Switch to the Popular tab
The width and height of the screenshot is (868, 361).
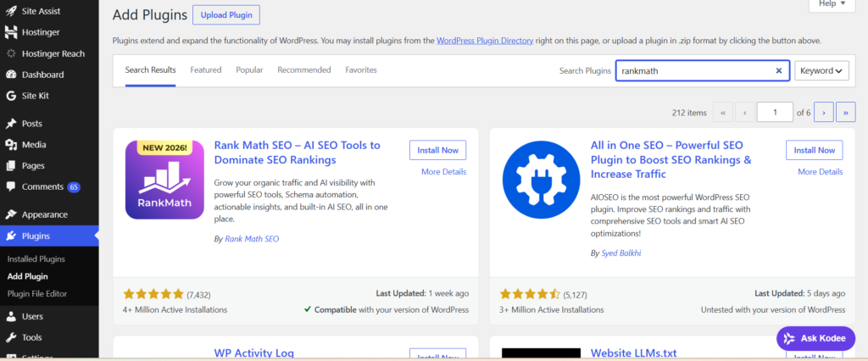tap(250, 70)
